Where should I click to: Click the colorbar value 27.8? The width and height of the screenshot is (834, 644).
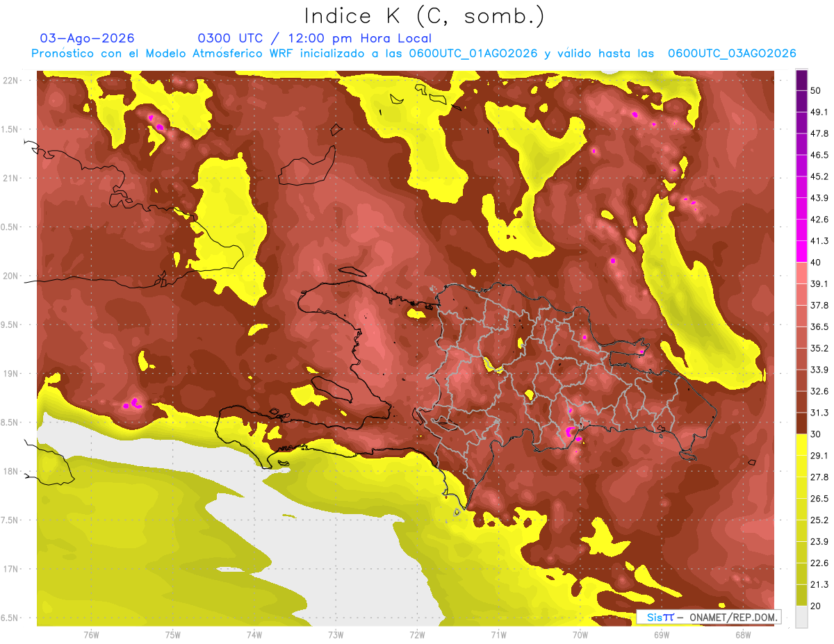819,477
